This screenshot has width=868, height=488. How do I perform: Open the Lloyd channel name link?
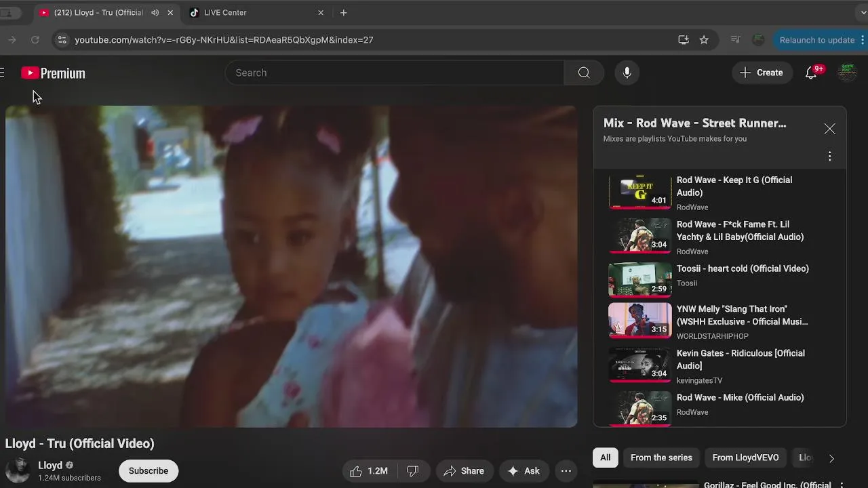(50, 465)
